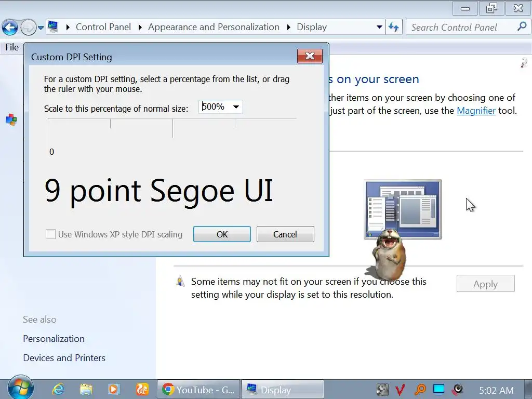Click the help question mark icon

524,63
